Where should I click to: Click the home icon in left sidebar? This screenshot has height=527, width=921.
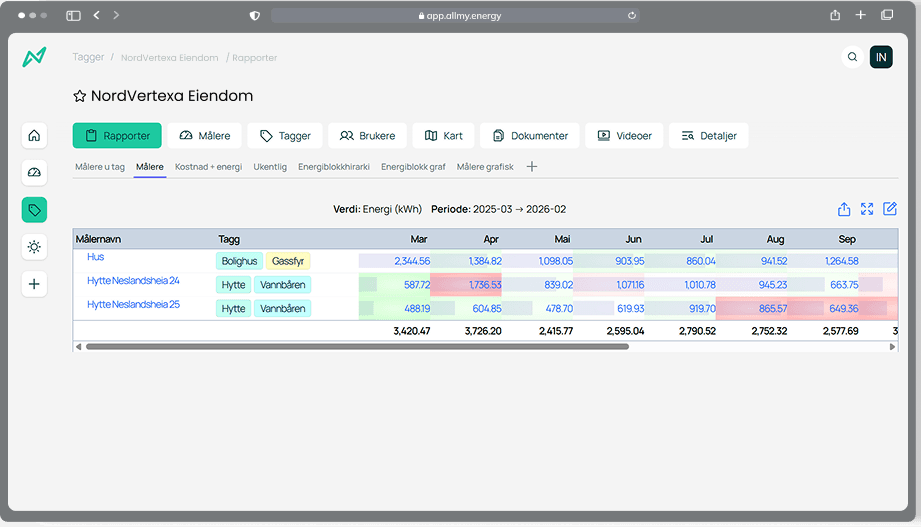(34, 136)
